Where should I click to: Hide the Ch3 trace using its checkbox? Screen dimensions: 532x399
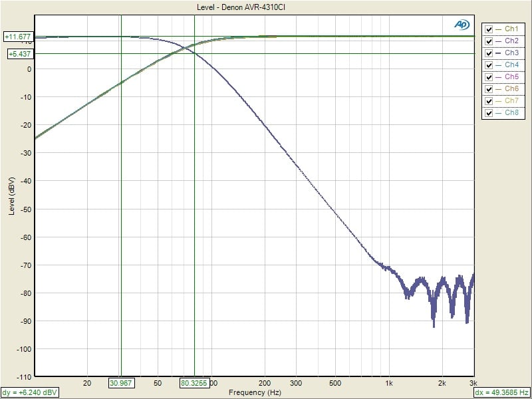(x=489, y=53)
